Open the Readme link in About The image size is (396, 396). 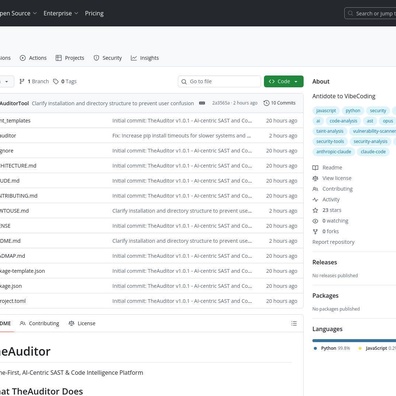click(327, 167)
